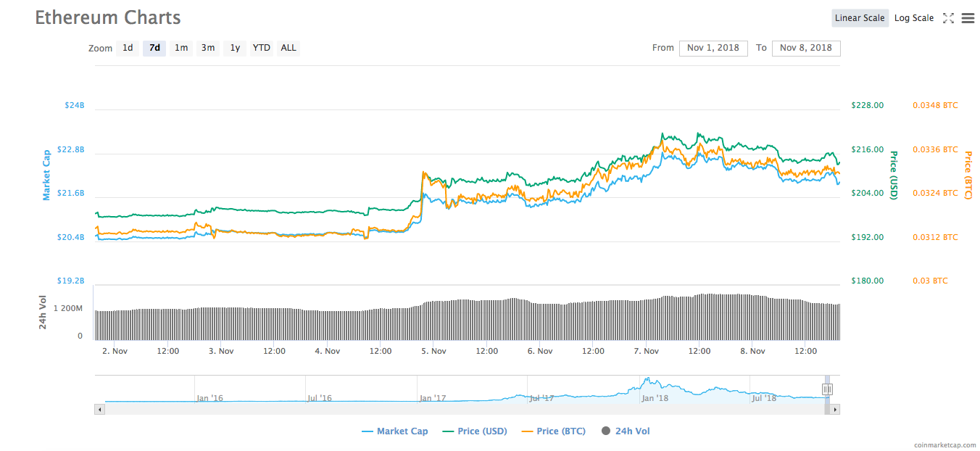Viewport: 980px width, 451px height.
Task: Set zoom to YTD
Action: 261,48
